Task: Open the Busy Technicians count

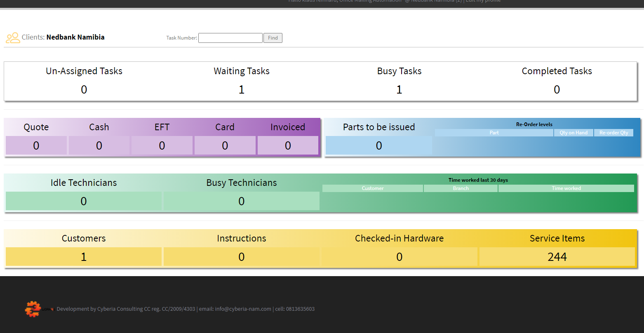Action: coord(242,201)
